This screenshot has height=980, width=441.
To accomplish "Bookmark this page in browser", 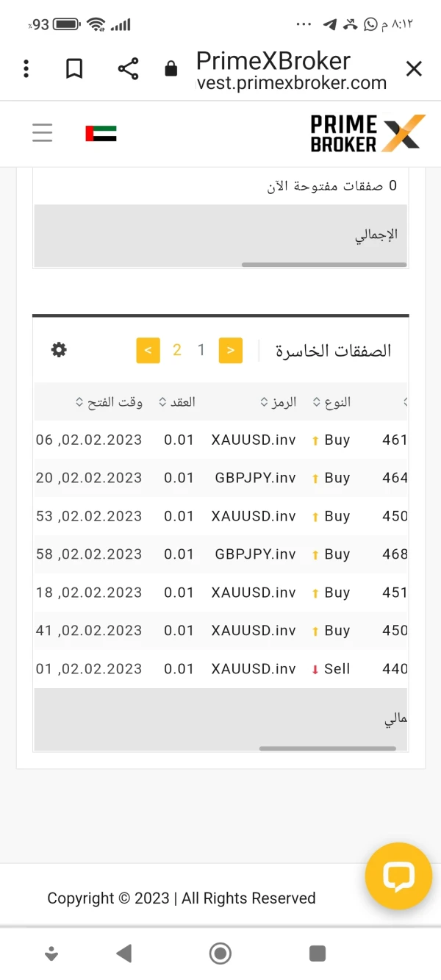I will [74, 69].
